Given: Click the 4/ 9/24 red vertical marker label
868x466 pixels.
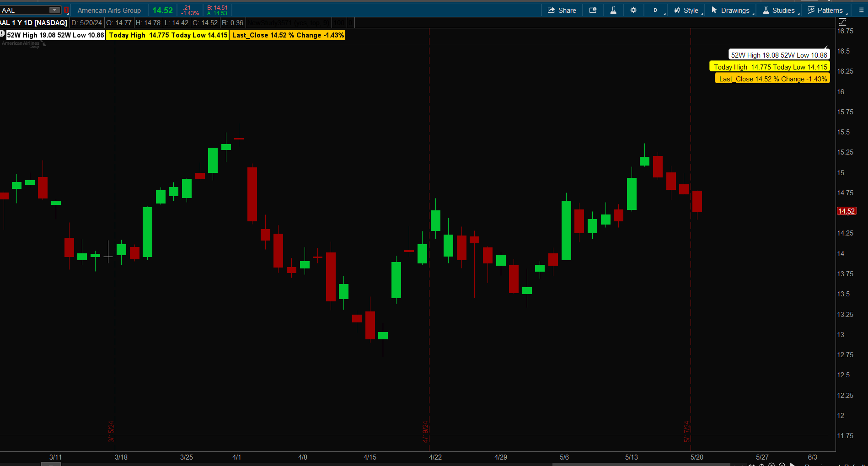Looking at the screenshot, I should [x=425, y=431].
